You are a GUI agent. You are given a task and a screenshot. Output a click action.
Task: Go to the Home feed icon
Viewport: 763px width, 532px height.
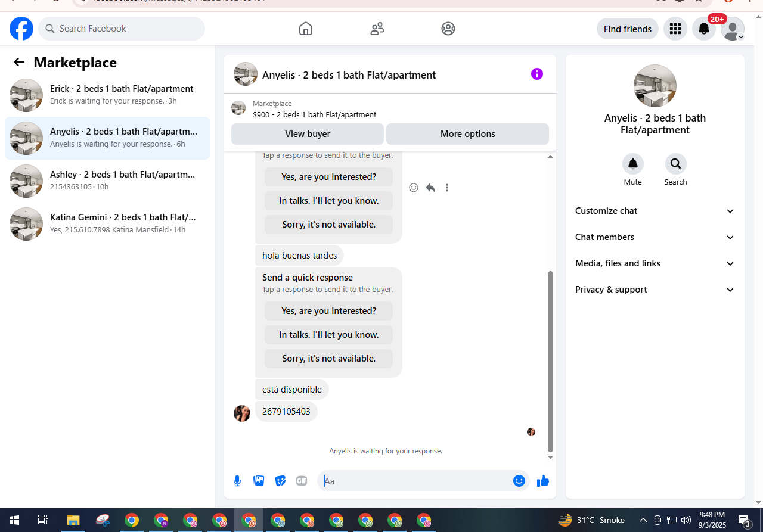point(306,29)
